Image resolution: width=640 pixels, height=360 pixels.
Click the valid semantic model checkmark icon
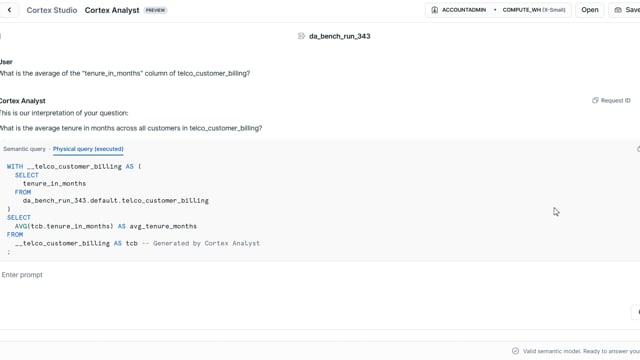tap(516, 351)
